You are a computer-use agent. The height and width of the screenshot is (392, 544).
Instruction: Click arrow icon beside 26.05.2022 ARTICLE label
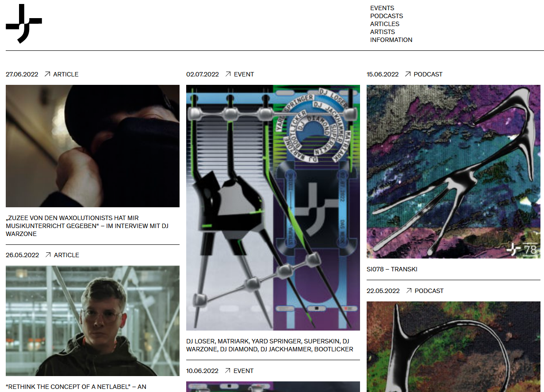[x=48, y=255]
